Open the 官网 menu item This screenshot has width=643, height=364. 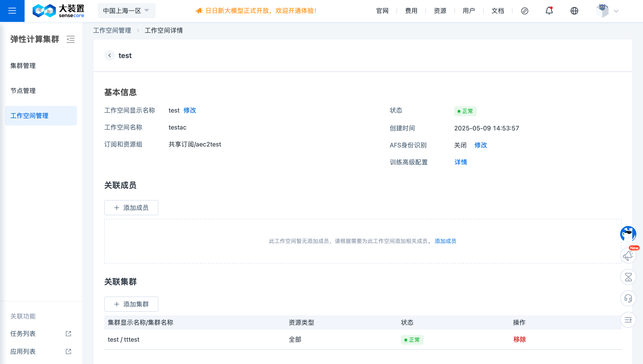tap(382, 11)
